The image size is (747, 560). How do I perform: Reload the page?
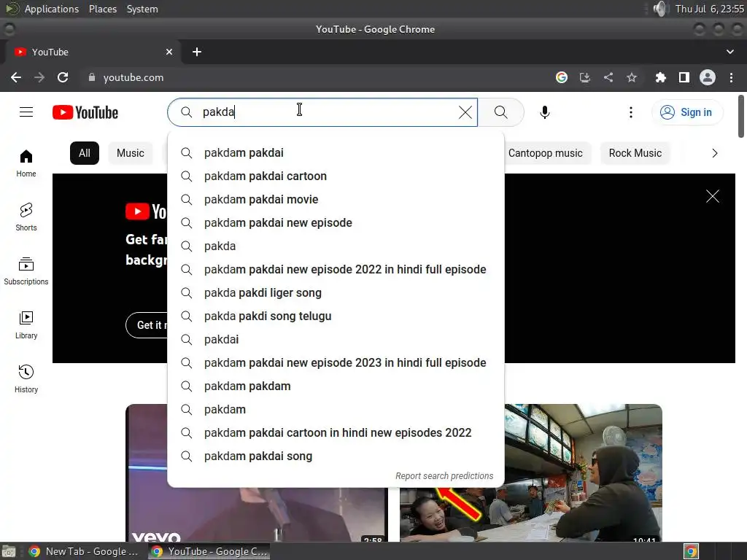click(63, 77)
